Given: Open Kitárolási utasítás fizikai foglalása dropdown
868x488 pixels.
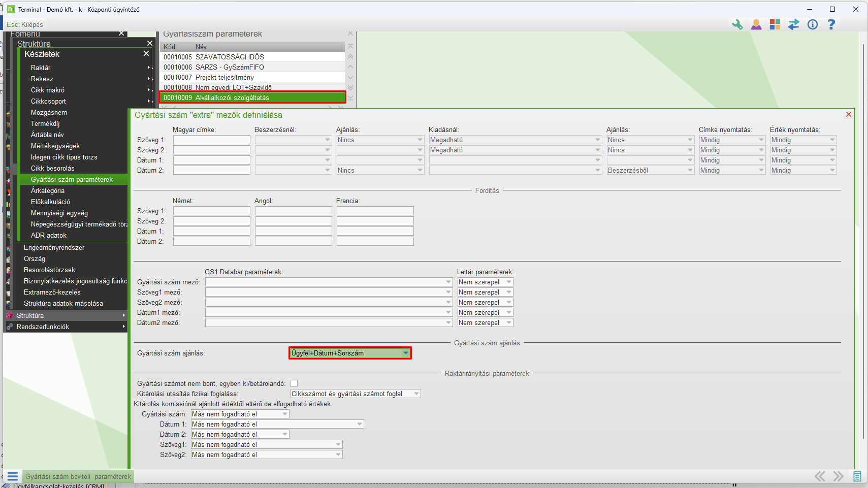Looking at the screenshot, I should 356,394.
